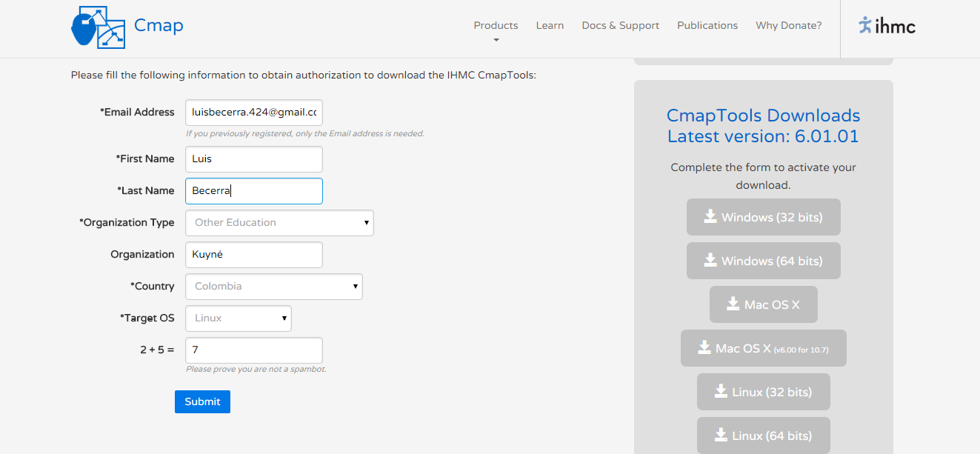
Task: Click the *Organization Type label
Action: (127, 223)
